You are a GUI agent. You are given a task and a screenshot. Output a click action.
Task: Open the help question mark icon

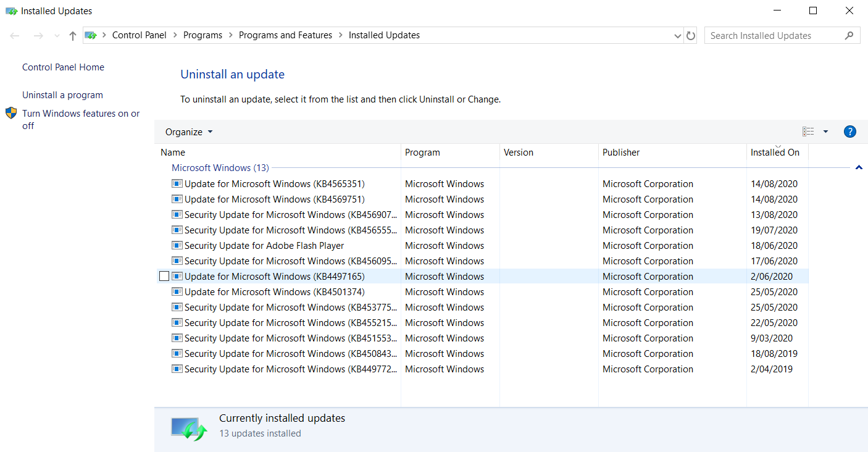849,132
